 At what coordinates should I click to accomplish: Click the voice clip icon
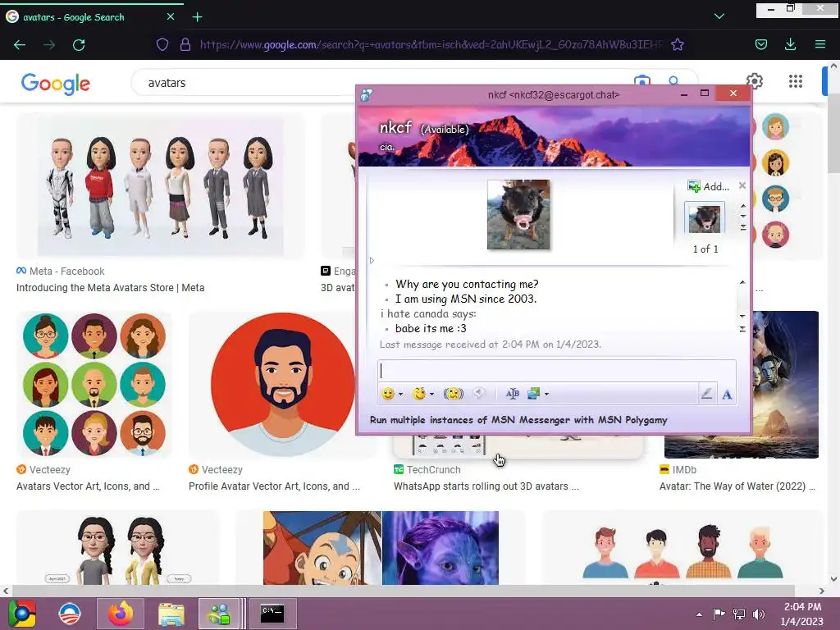click(478, 394)
